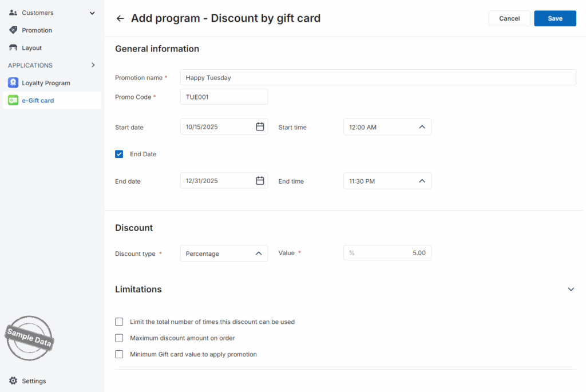Click the e-Gift card app icon
586x392 pixels.
coord(13,101)
